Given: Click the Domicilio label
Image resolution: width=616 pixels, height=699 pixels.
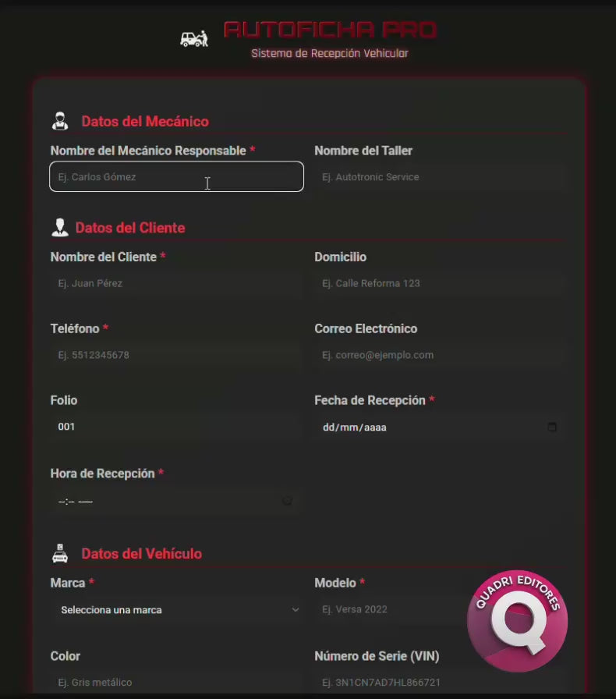Looking at the screenshot, I should click(341, 257).
